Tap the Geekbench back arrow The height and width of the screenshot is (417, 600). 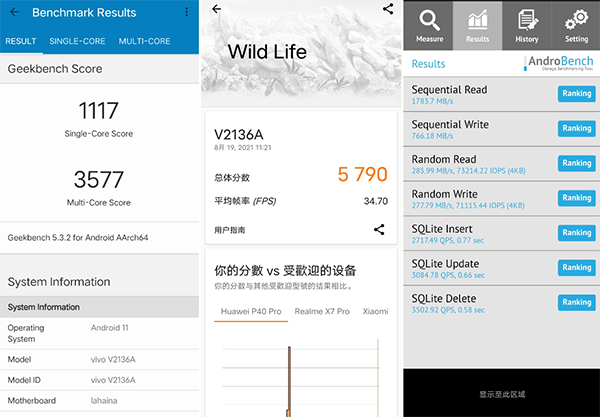pyautogui.click(x=14, y=13)
